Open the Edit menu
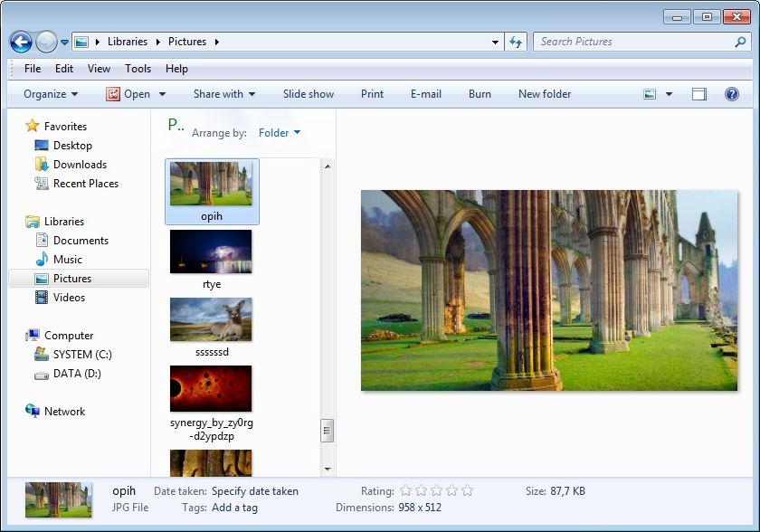 point(63,69)
